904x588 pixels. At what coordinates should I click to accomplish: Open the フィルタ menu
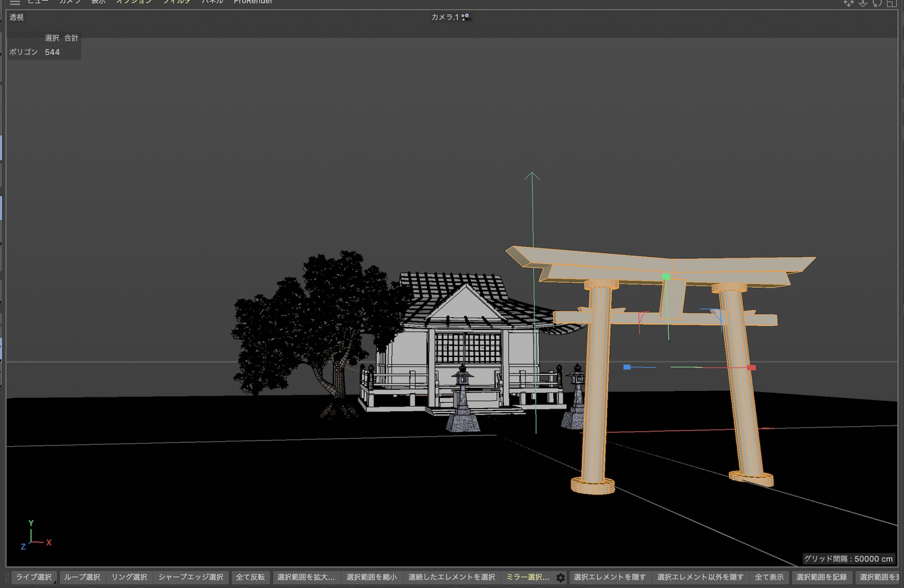(177, 2)
